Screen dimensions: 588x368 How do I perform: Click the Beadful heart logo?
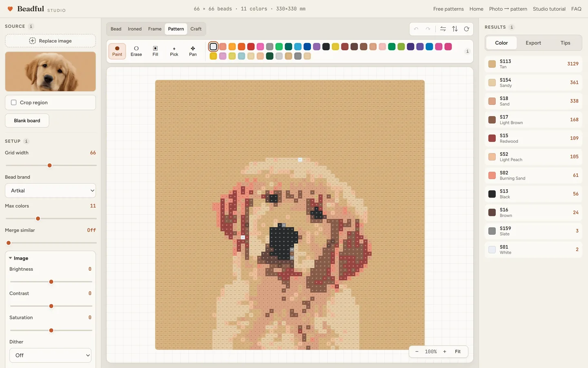click(10, 9)
